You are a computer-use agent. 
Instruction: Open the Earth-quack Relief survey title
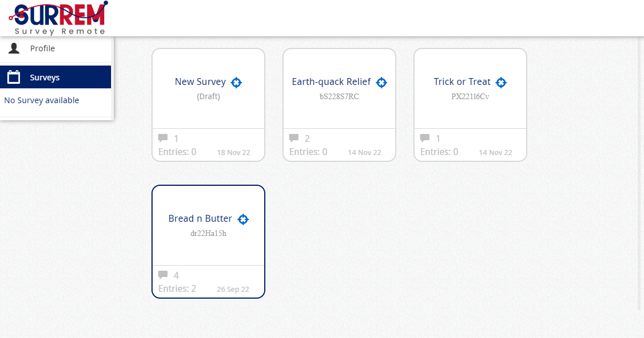pyautogui.click(x=331, y=82)
